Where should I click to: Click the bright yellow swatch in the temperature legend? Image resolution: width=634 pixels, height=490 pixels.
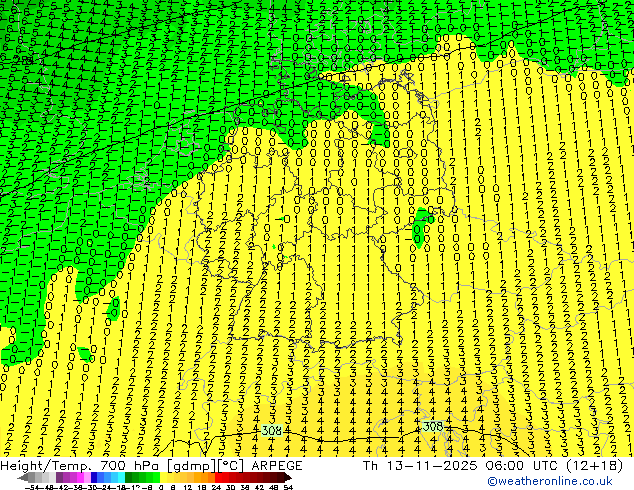[x=163, y=477]
